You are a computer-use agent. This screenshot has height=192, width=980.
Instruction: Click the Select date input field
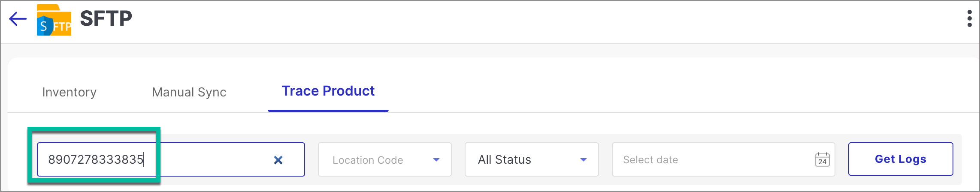723,159
